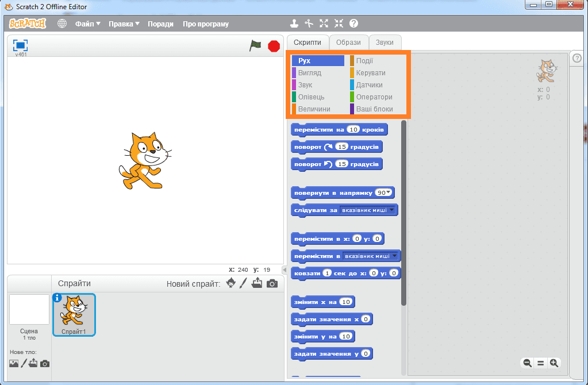Select the Рух block category

coord(318,61)
